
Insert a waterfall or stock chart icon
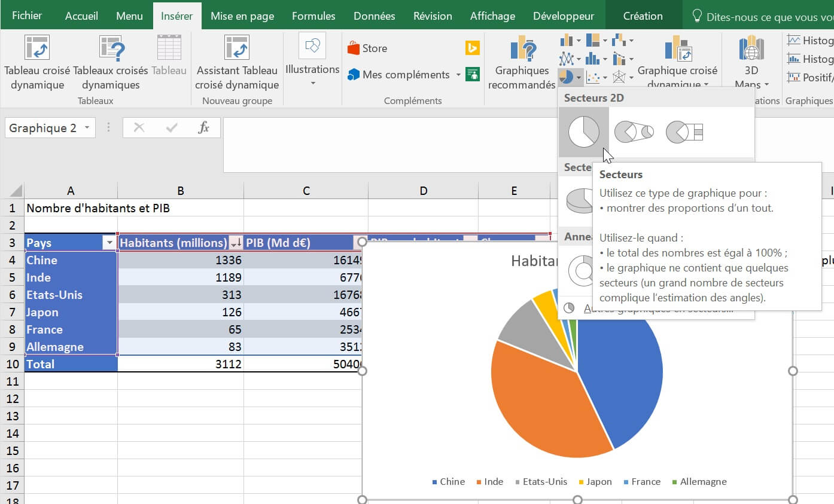619,40
